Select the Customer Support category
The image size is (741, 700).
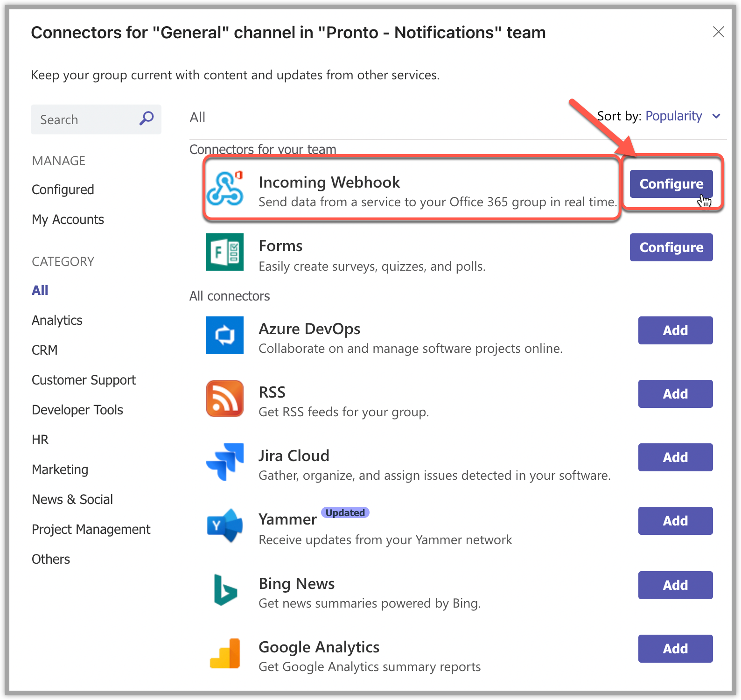(84, 380)
